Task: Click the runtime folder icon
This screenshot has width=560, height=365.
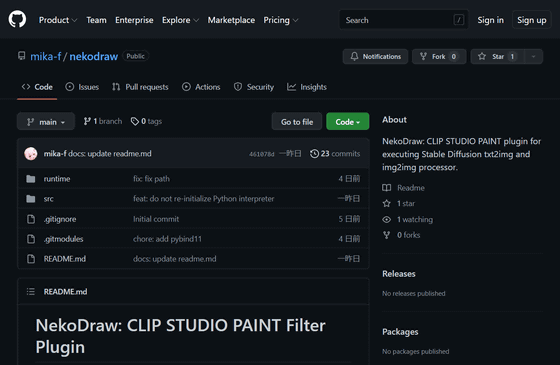Action: tap(31, 179)
